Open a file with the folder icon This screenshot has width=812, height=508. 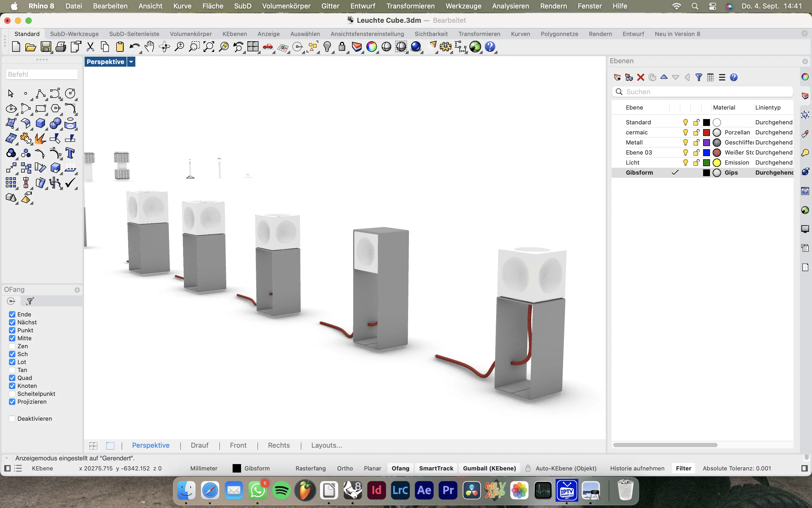[x=31, y=47]
